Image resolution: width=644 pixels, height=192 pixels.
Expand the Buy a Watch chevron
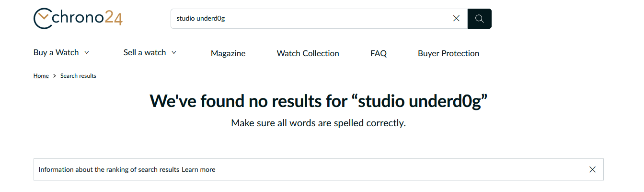coord(87,52)
